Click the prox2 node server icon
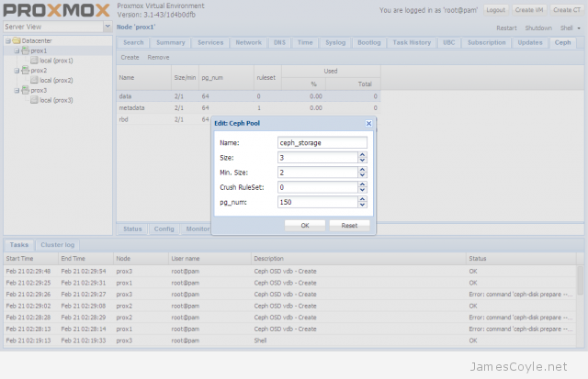Screen dimensions: 588x379 tap(26, 71)
